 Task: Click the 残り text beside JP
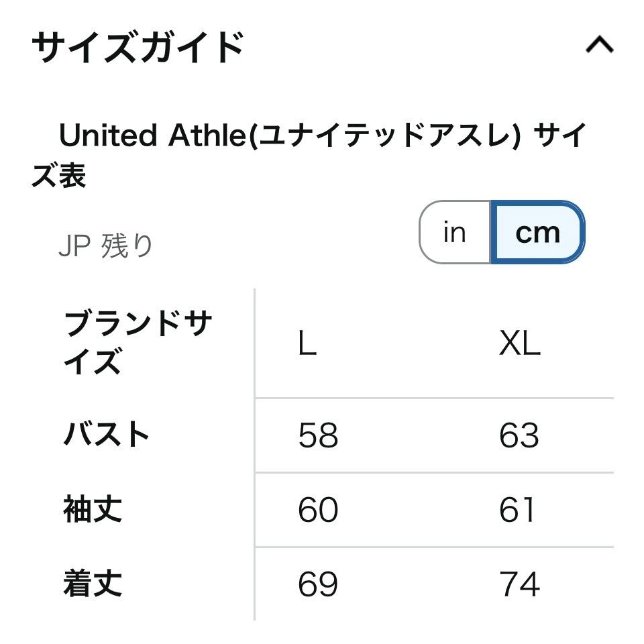point(127,247)
